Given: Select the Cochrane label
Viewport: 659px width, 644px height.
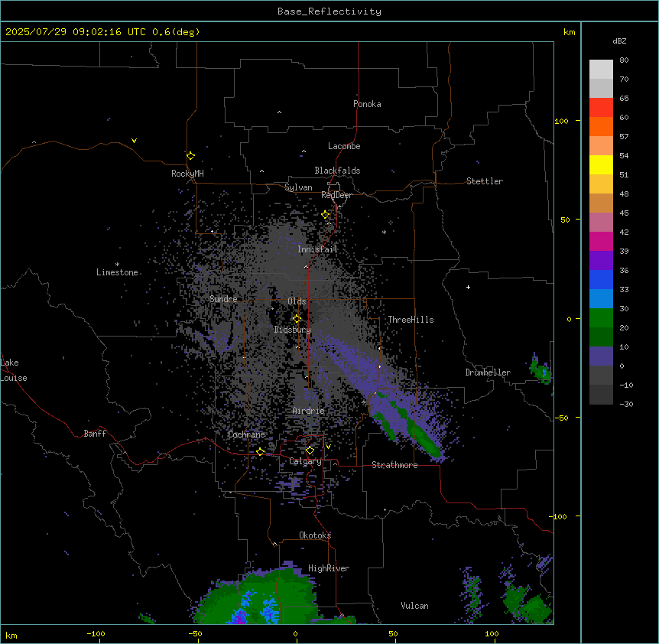Looking at the screenshot, I should pos(246,434).
